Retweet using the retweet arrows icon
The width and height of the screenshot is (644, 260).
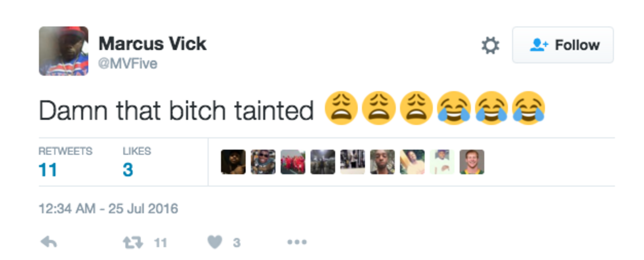click(x=133, y=243)
